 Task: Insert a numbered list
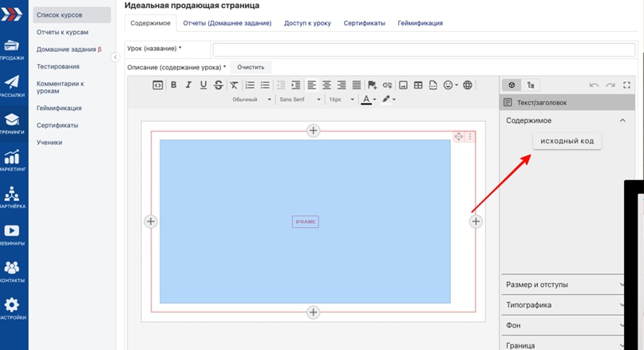(x=250, y=85)
